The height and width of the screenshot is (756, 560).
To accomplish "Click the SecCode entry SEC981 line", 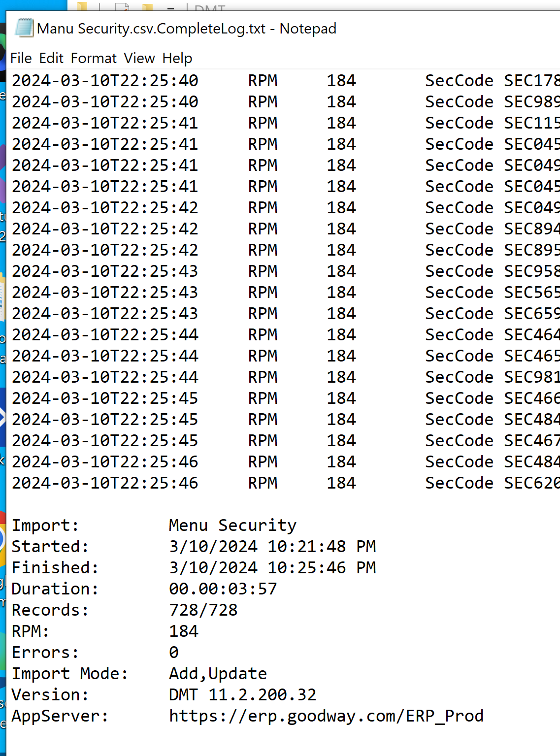I will [531, 377].
